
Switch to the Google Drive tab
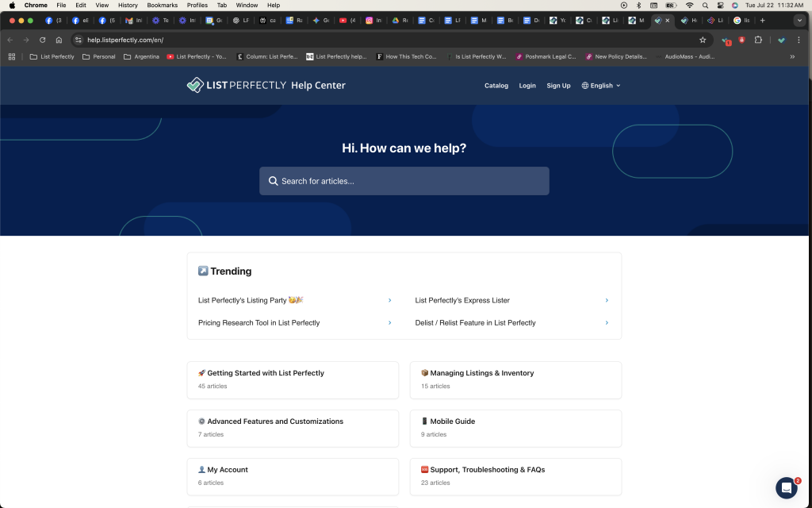[x=400, y=20]
